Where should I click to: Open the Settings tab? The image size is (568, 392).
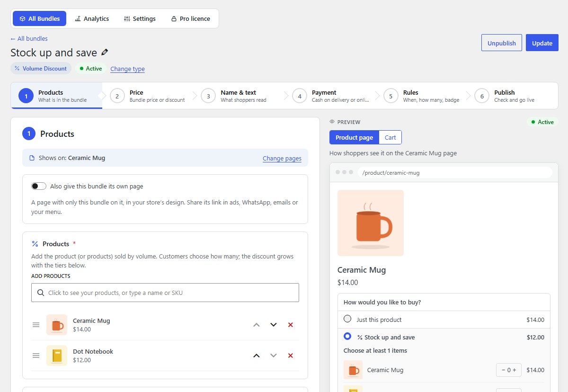coord(140,18)
